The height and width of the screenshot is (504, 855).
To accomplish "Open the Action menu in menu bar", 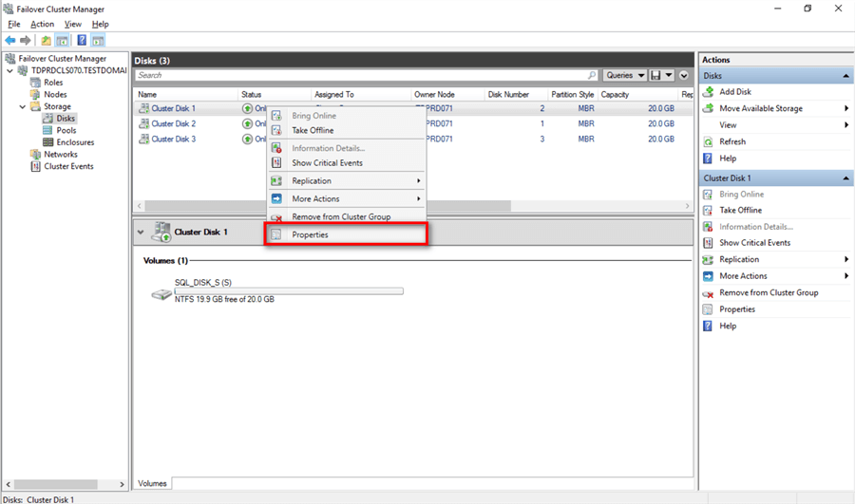I will point(42,24).
